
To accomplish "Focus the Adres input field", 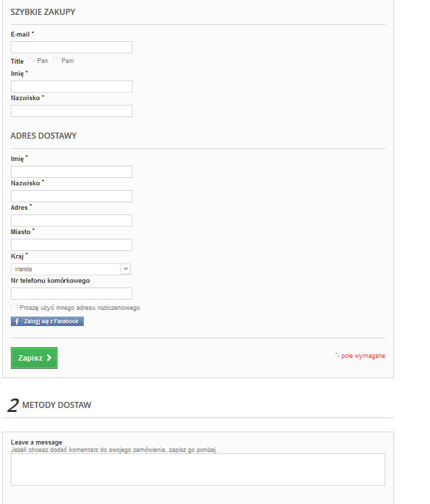I will [72, 221].
